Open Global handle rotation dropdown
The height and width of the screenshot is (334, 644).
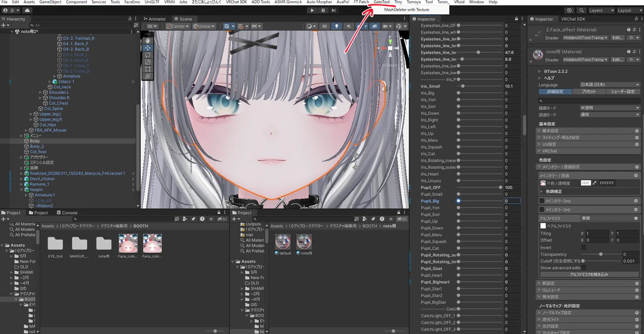pyautogui.click(x=204, y=26)
